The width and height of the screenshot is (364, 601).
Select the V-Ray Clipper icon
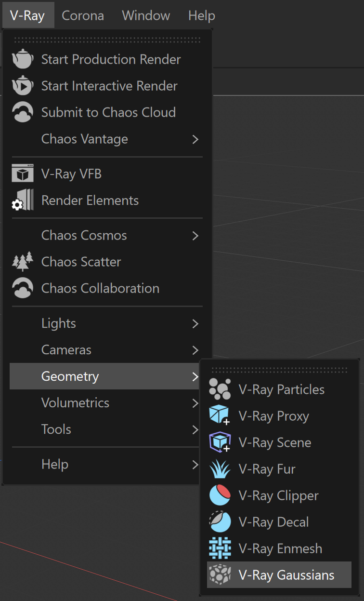[x=220, y=495]
